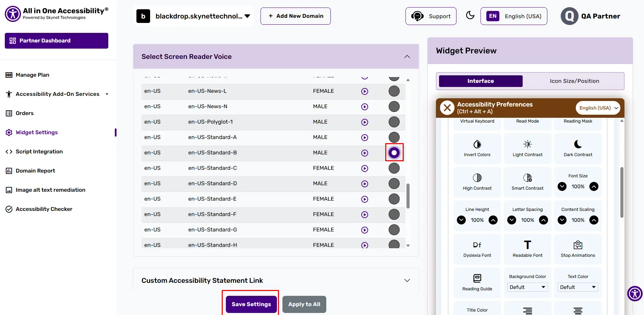Select en-US-Standard-D voice radio button
The height and width of the screenshot is (315, 644).
(394, 184)
